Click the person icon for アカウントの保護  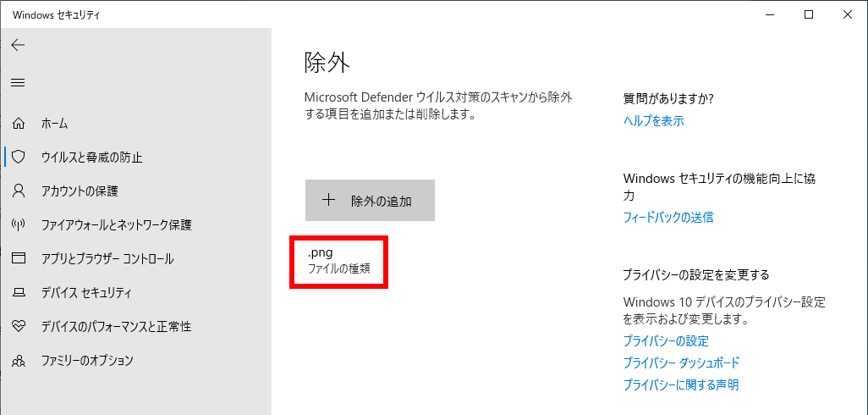19,191
